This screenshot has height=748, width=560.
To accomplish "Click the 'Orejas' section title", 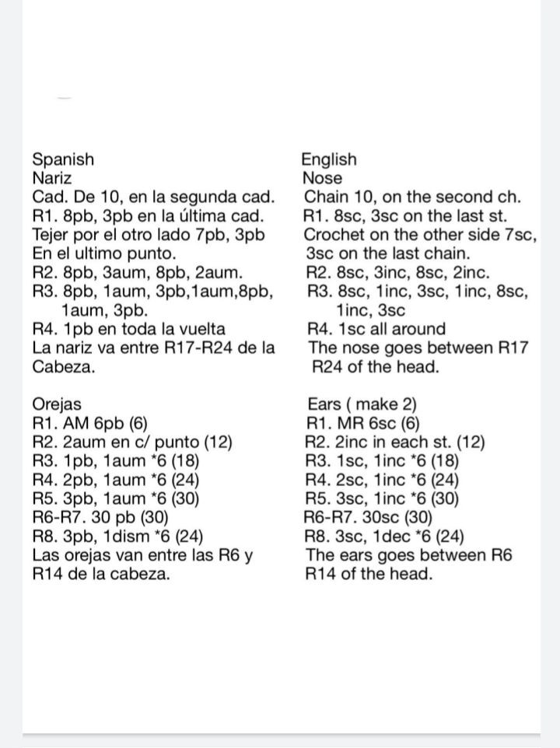I will point(57,404).
